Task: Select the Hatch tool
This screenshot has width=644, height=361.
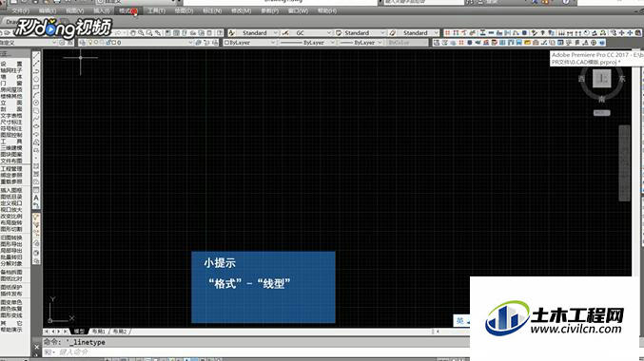Action: pyautogui.click(x=36, y=166)
